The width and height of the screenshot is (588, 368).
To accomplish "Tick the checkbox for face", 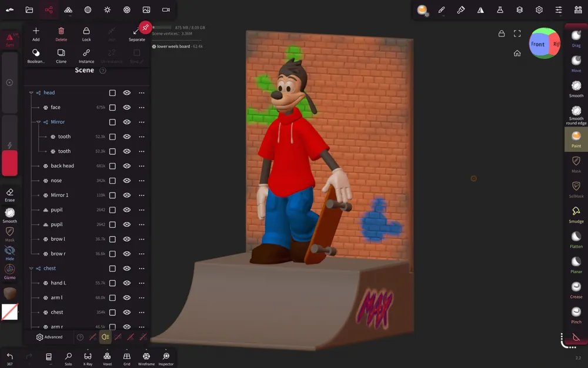I will (x=112, y=107).
